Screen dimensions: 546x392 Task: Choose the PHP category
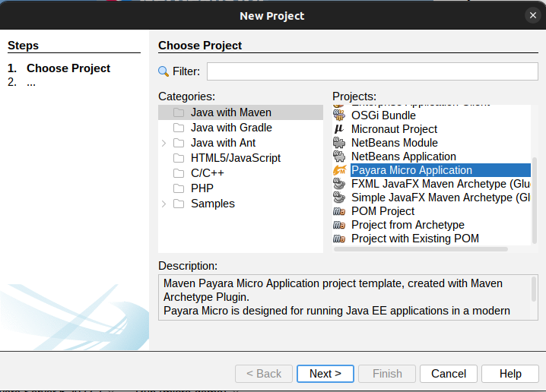(202, 188)
